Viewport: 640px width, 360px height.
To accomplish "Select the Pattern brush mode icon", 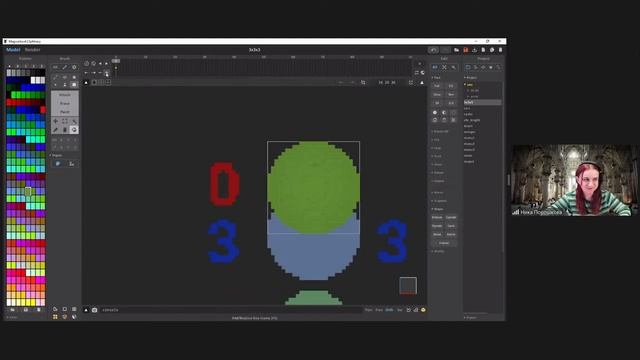I will [x=74, y=77].
